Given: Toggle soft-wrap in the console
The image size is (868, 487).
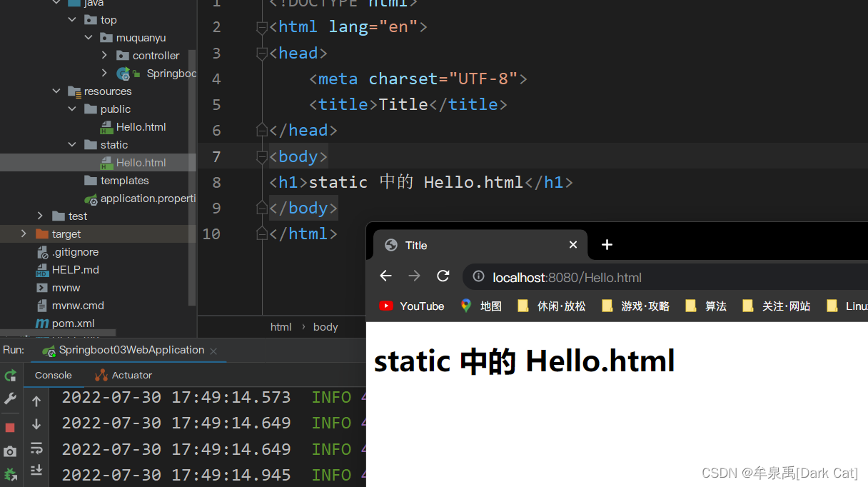Looking at the screenshot, I should [x=36, y=448].
